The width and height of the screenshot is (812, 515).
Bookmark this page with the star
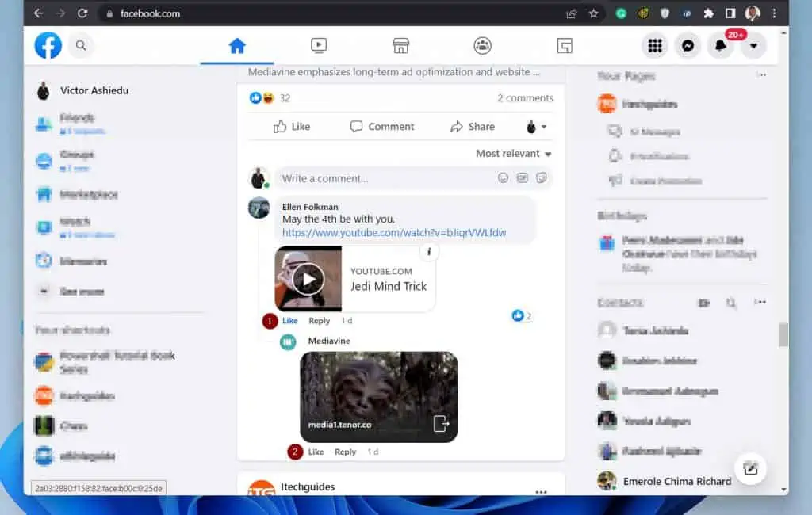tap(593, 13)
